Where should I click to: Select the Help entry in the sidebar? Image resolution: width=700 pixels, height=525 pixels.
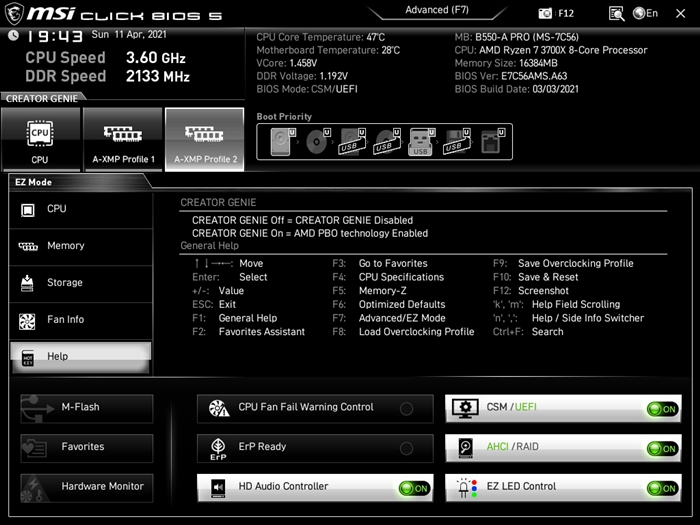pyautogui.click(x=81, y=357)
